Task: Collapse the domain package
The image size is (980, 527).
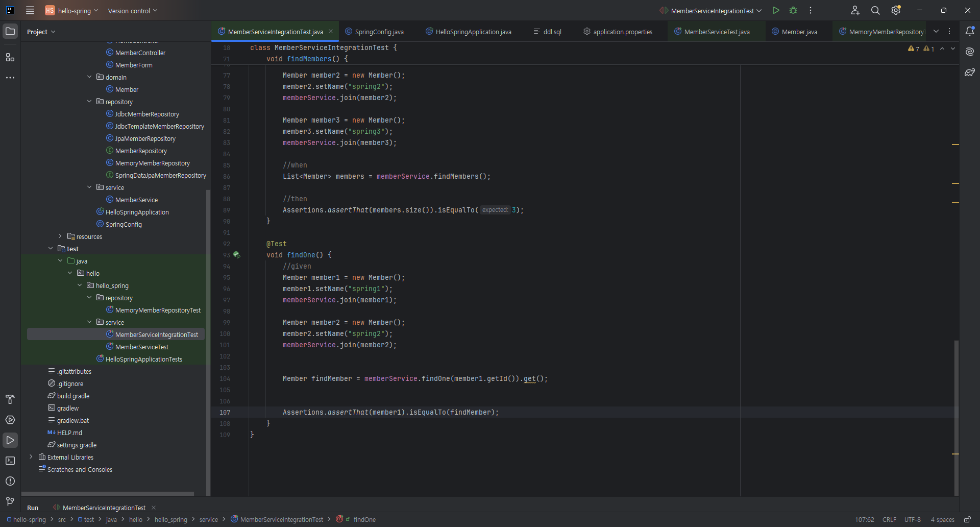Action: click(x=89, y=77)
